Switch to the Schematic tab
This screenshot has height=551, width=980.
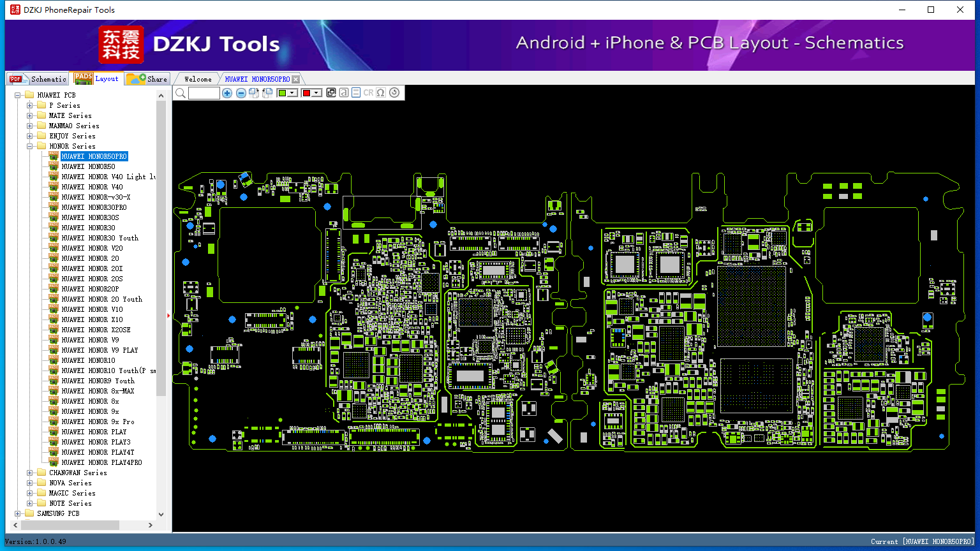(38, 79)
